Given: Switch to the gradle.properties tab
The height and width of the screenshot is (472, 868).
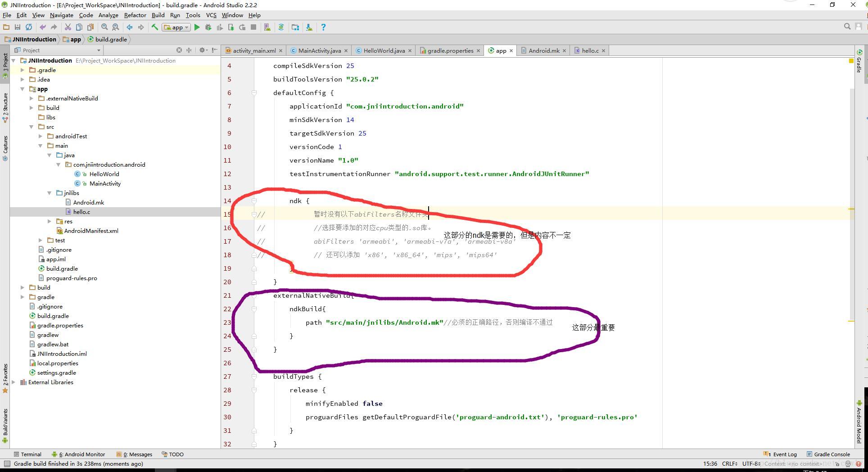Looking at the screenshot, I should click(x=449, y=51).
